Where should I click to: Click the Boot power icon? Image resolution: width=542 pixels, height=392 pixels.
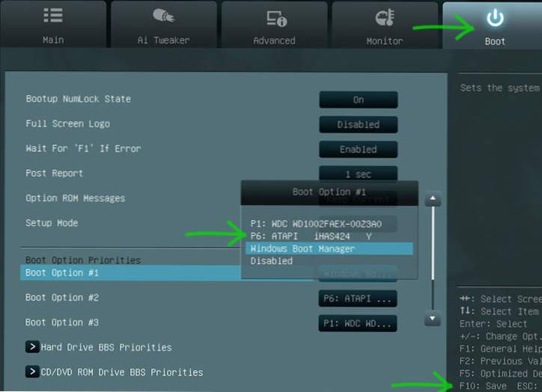point(495,18)
